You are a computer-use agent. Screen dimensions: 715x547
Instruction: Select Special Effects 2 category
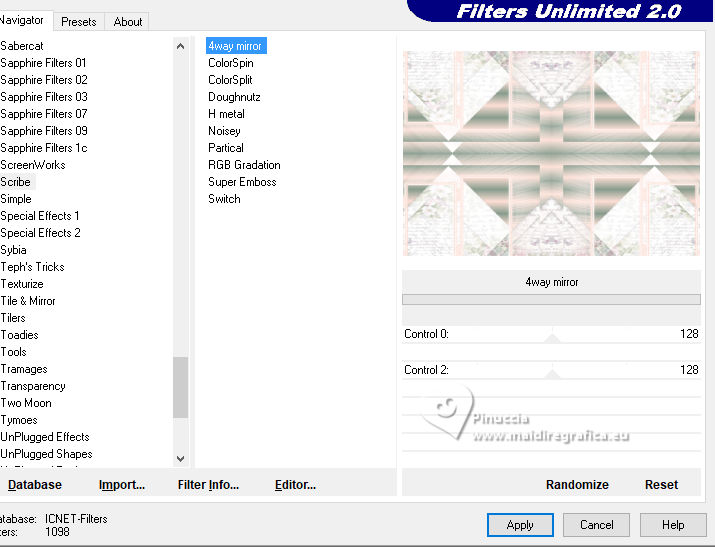[41, 233]
